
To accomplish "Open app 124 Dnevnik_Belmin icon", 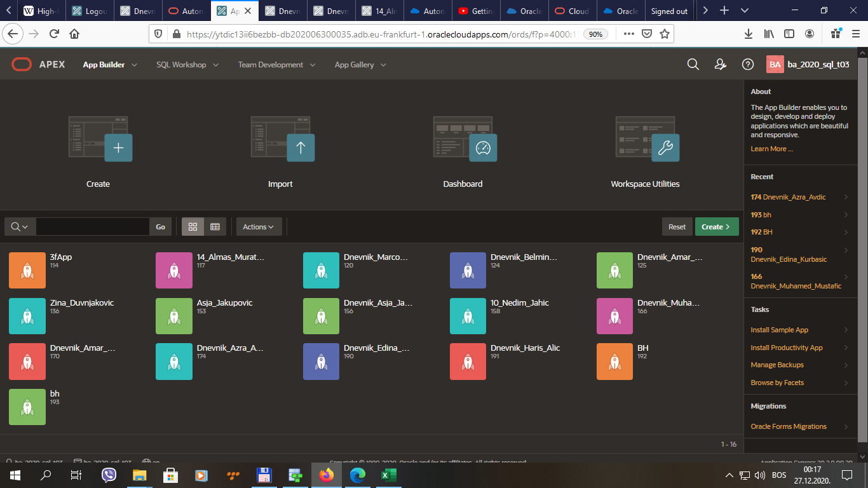I will (468, 270).
